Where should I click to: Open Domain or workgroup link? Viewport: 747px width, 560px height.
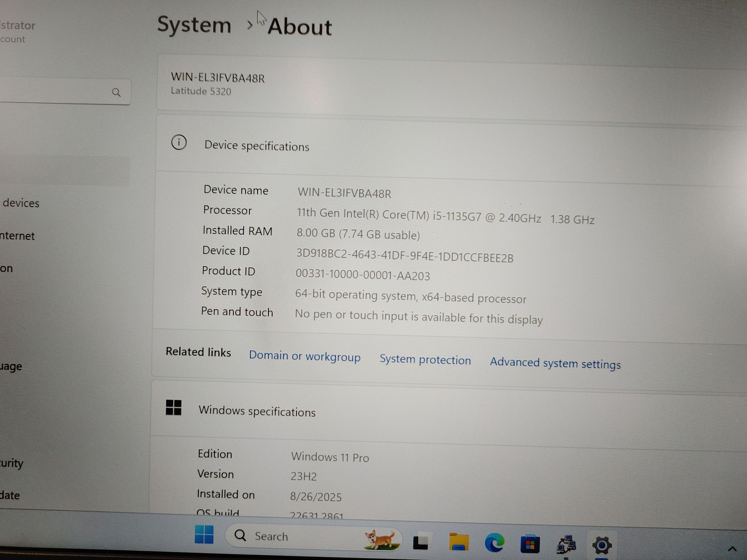tap(304, 356)
